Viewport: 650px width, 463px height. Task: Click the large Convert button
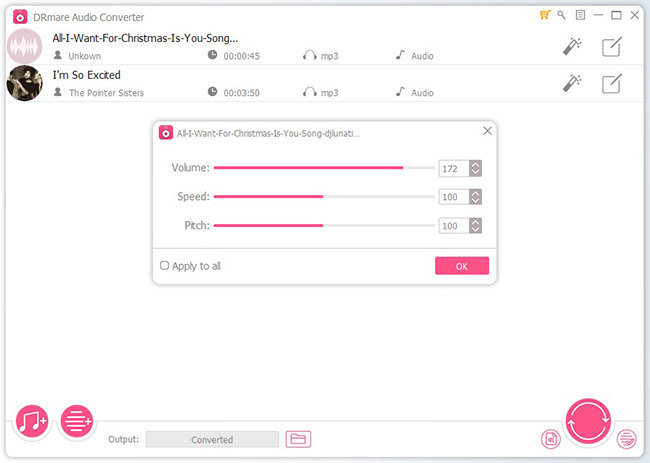tap(588, 421)
